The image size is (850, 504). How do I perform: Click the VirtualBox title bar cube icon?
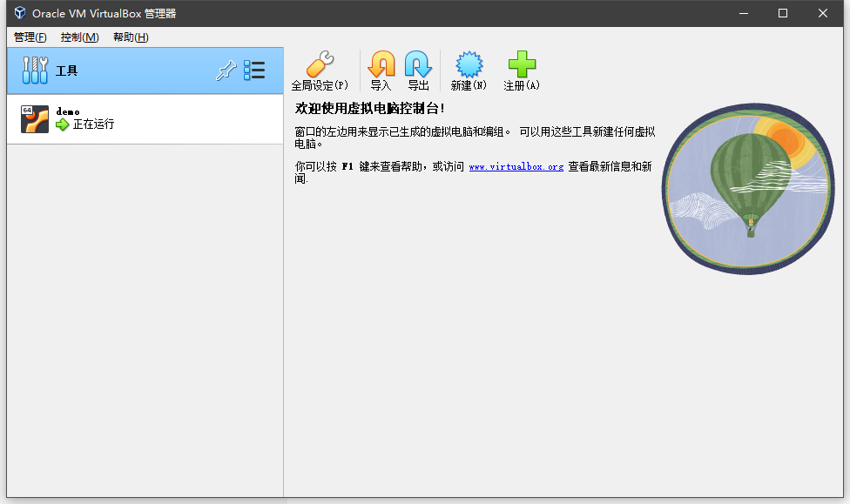coord(20,13)
